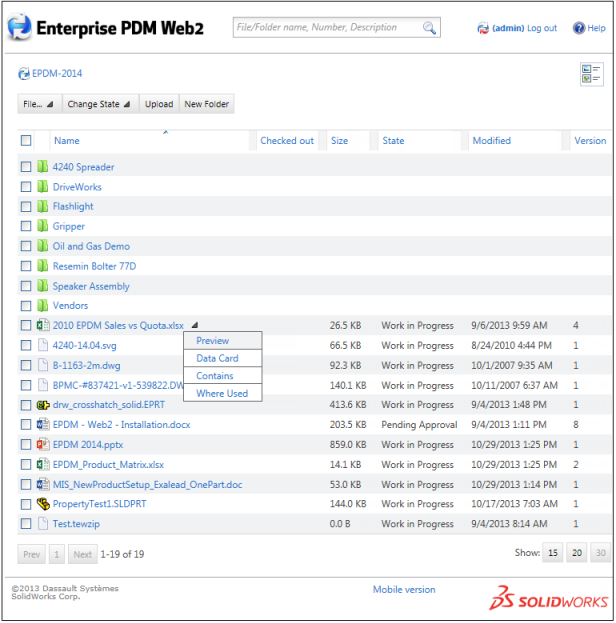616x623 pixels.
Task: Expand the Change State dropdown
Action: [x=99, y=104]
